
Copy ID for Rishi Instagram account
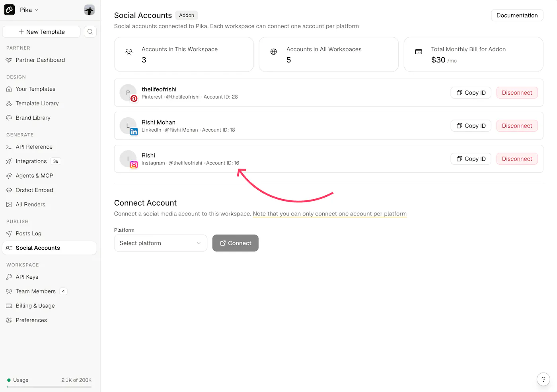tap(471, 159)
